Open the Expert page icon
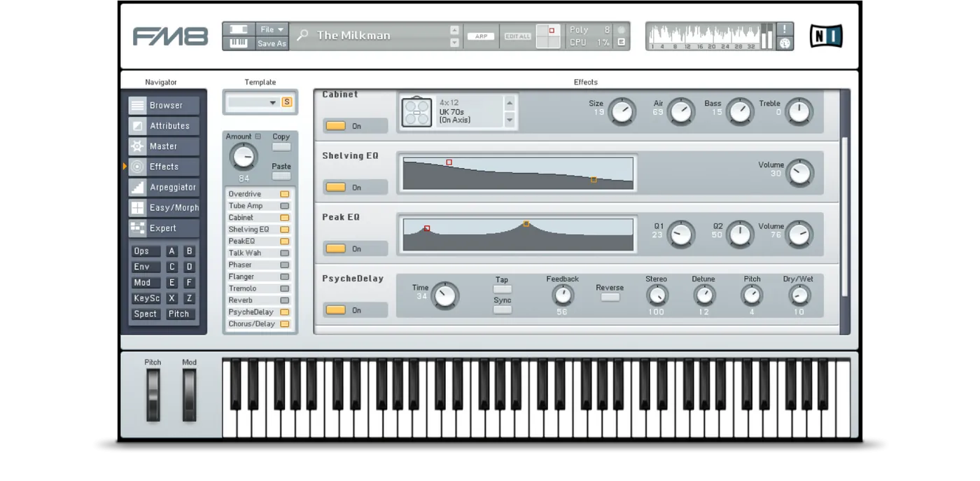Viewport: 980px width, 481px height. click(x=137, y=228)
